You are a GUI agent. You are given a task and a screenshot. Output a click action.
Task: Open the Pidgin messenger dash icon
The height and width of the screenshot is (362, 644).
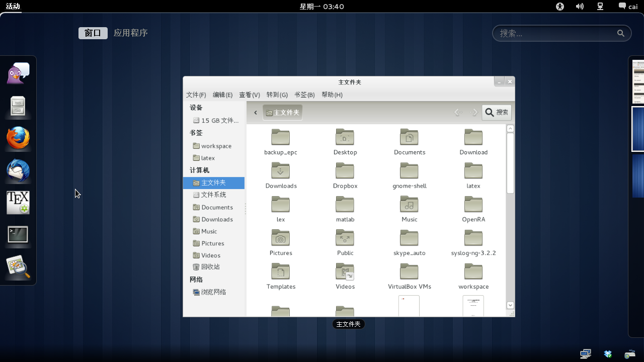[x=18, y=73]
